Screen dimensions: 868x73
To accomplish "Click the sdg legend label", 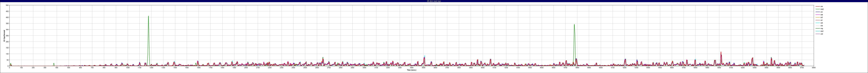I will [822, 28].
